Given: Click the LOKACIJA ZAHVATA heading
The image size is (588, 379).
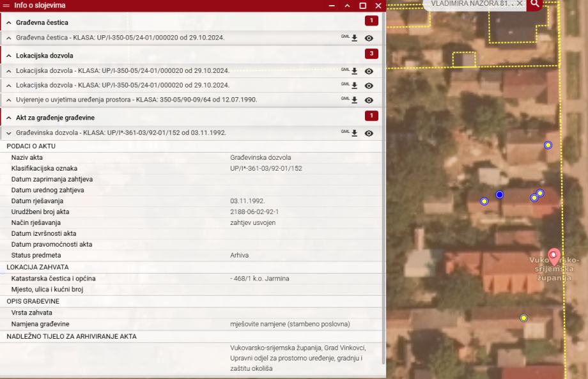Looking at the screenshot, I should pyautogui.click(x=38, y=267).
